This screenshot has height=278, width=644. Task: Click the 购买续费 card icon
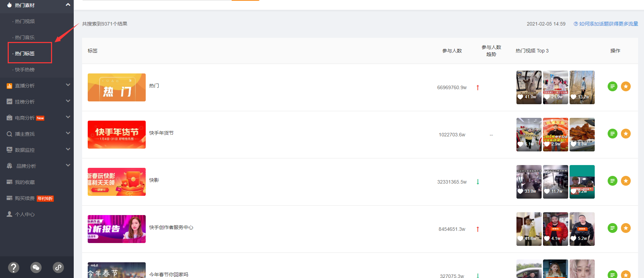9,198
